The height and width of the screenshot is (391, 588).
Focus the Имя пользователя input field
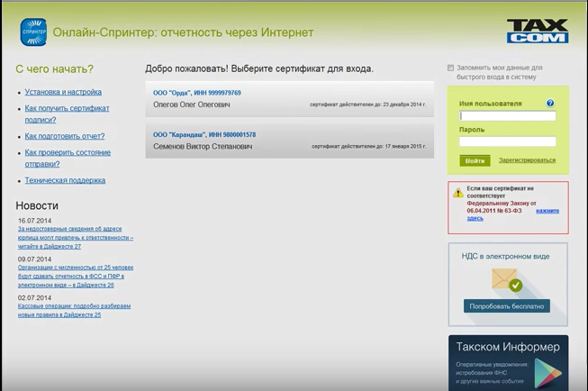(507, 116)
